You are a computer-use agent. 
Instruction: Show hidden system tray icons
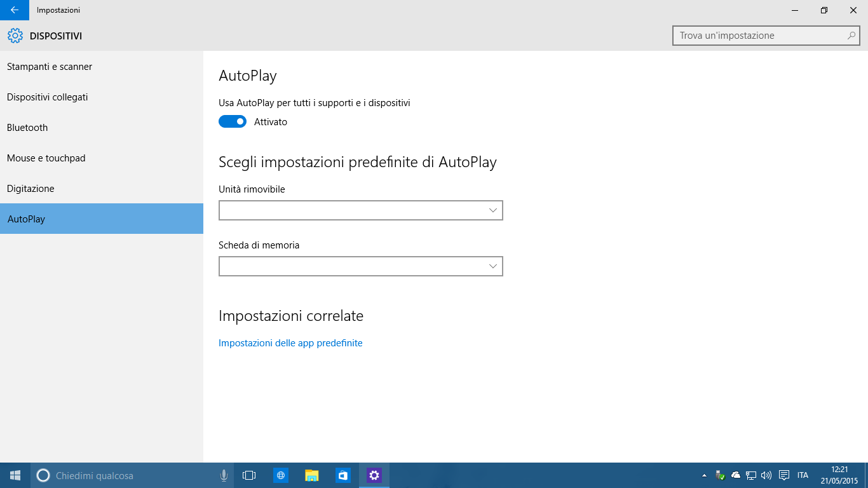[x=704, y=475]
